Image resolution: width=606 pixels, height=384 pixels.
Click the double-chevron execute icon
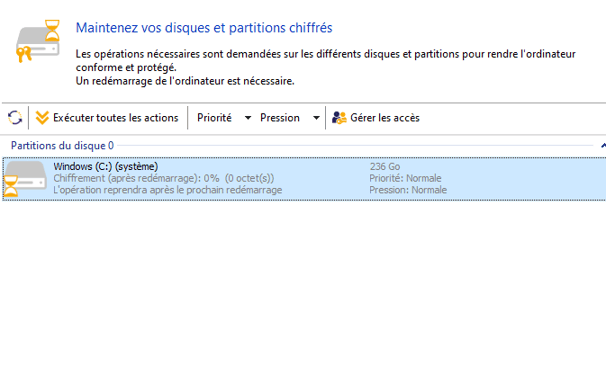(x=42, y=117)
